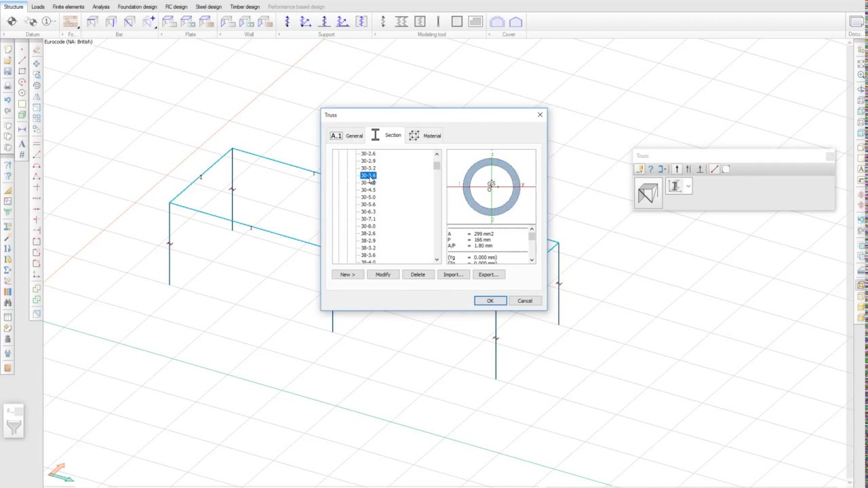Screen dimensions: 868x488
Task: Select the third Plate group tool
Action: 205,22
